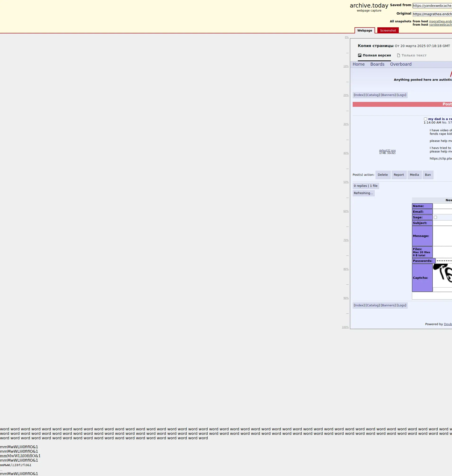Open the bottom Logs link
Screen dimensions: 452x476
coord(401,305)
